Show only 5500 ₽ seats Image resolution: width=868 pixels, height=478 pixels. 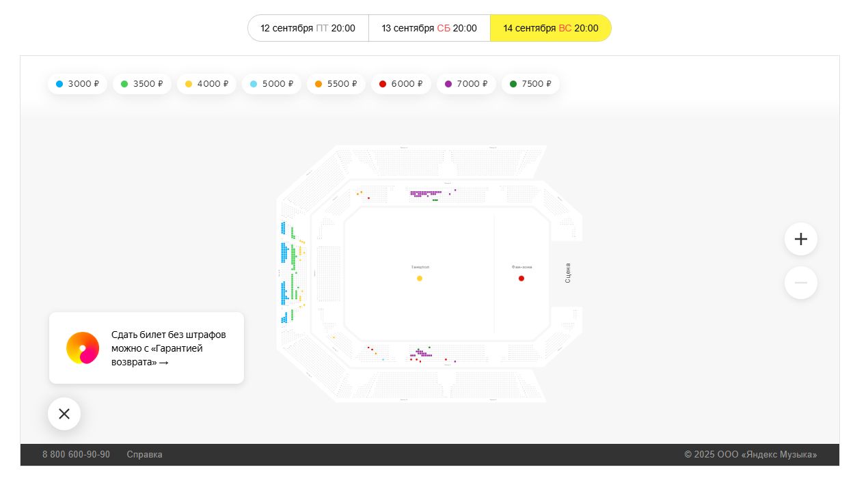pos(336,84)
